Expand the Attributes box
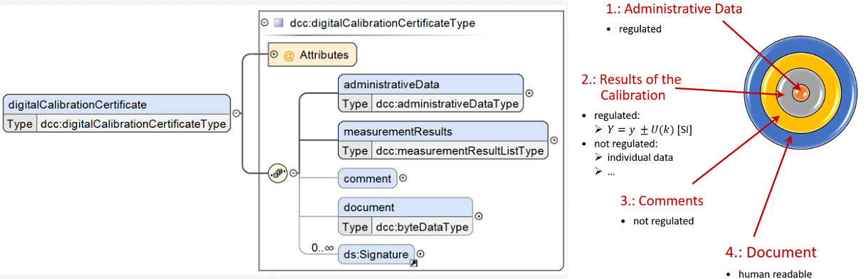 coord(274,54)
